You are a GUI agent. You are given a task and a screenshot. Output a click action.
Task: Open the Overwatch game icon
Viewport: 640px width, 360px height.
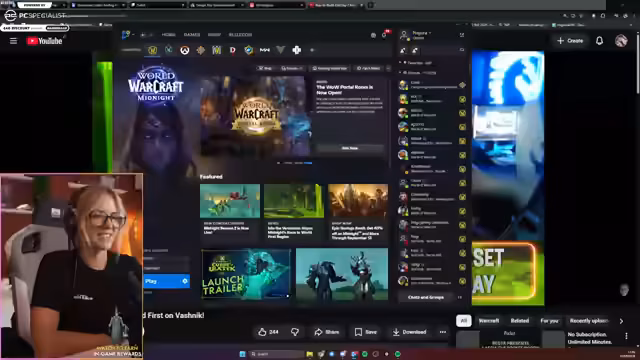tap(184, 51)
